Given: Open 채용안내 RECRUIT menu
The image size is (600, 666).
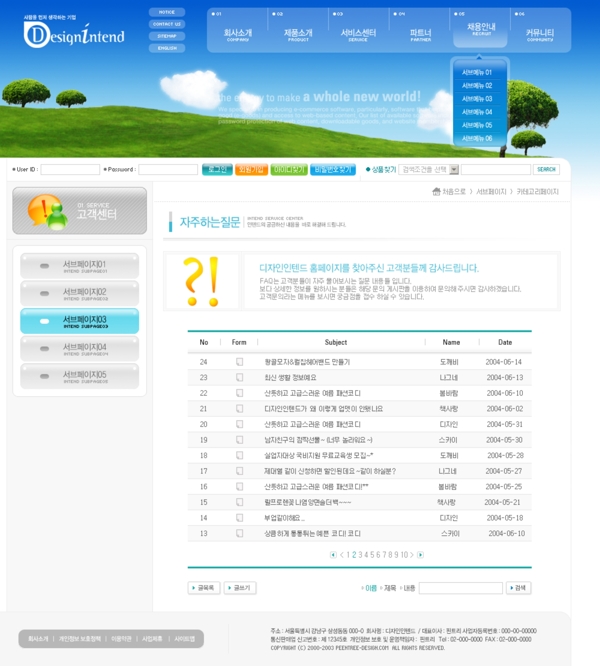Looking at the screenshot, I should coord(481,29).
